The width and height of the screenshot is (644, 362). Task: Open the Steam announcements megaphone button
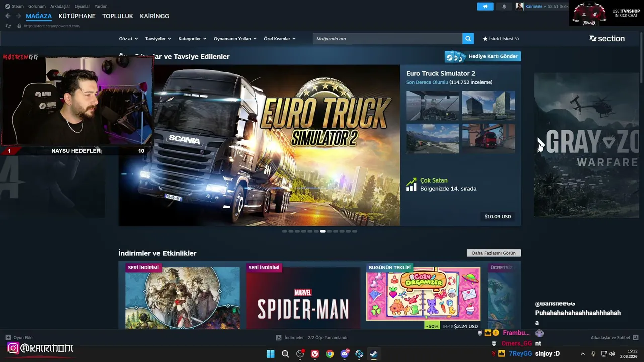[485, 7]
